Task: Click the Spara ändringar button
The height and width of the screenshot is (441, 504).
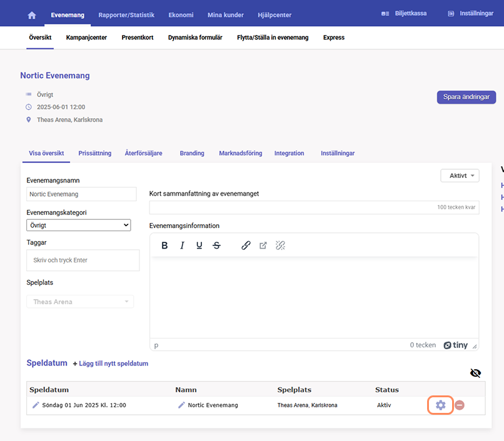Action: (x=466, y=97)
